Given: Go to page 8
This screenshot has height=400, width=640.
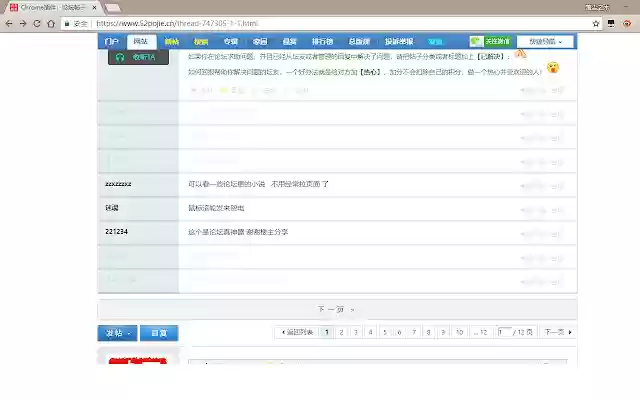Looking at the screenshot, I should (428, 332).
